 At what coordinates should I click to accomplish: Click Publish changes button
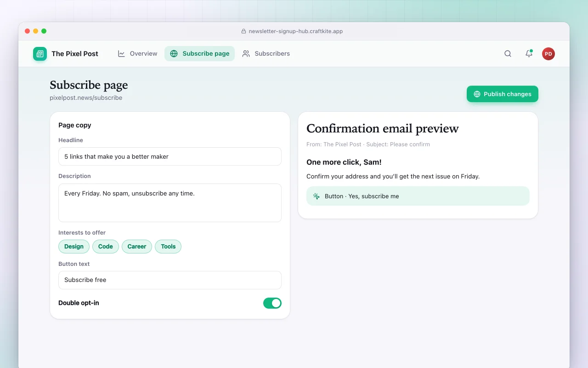click(503, 94)
